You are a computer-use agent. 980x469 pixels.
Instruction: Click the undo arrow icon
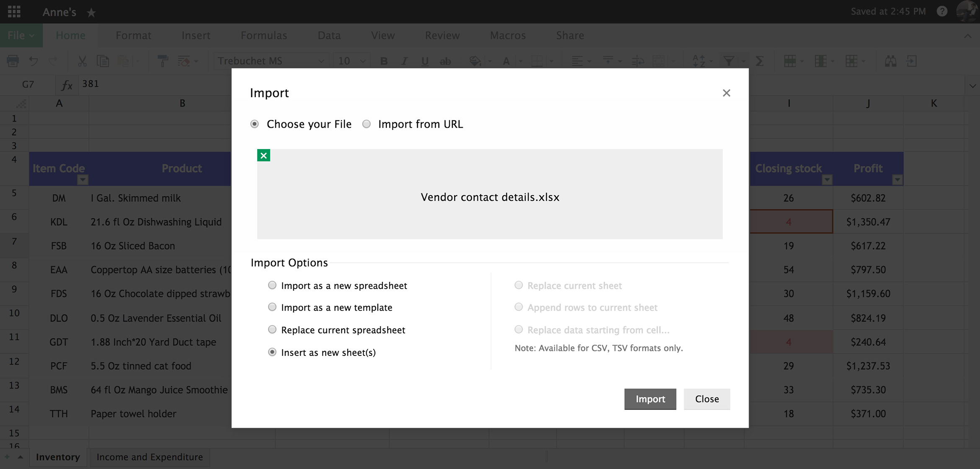pos(34,61)
